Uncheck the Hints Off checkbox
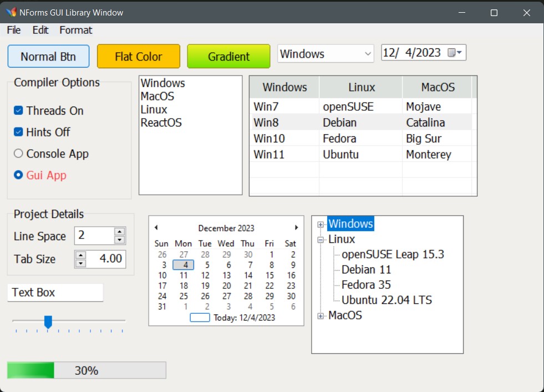The height and width of the screenshot is (392, 544). point(18,132)
